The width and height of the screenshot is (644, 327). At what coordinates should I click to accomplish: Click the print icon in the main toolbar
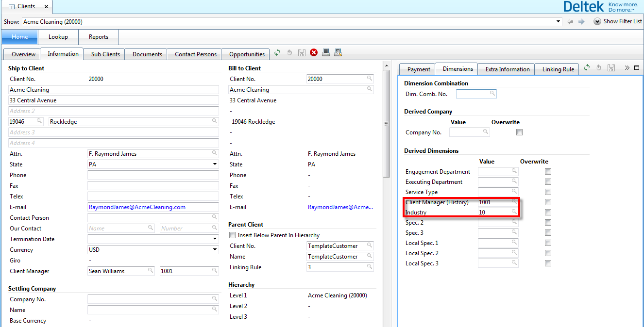326,53
